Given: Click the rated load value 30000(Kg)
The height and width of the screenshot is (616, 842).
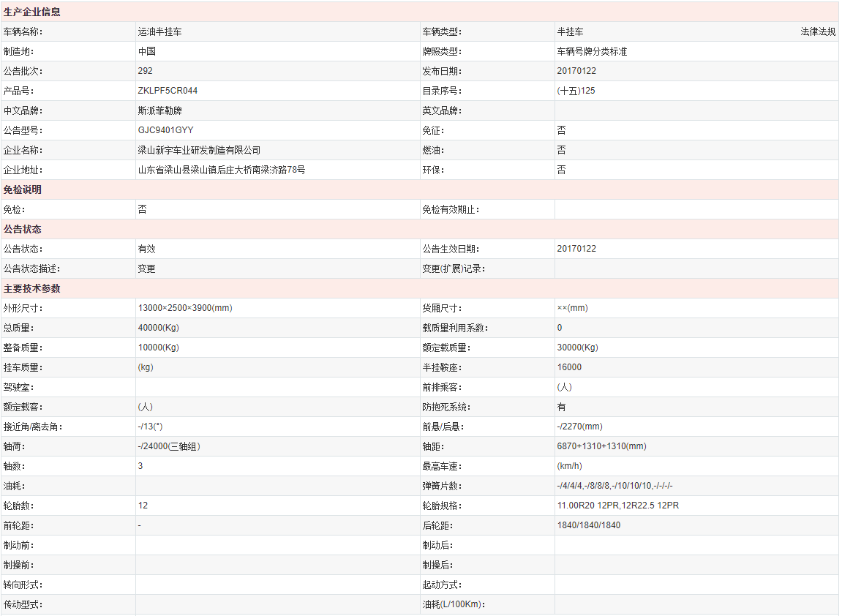Looking at the screenshot, I should [x=577, y=348].
